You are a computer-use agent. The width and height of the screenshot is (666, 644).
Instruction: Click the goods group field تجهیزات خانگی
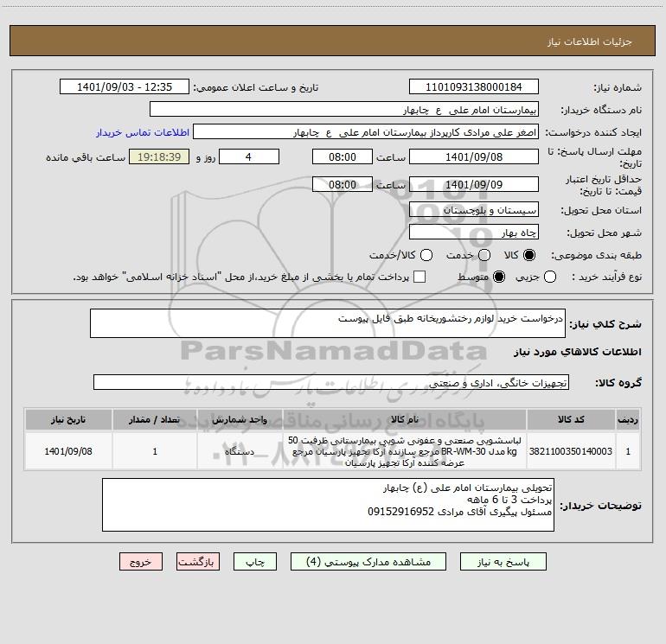coord(331,382)
